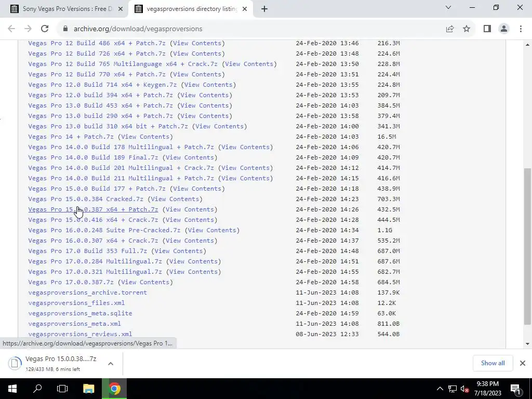Open vegasproversions_archive.torrent file
The height and width of the screenshot is (399, 532).
pos(87,292)
